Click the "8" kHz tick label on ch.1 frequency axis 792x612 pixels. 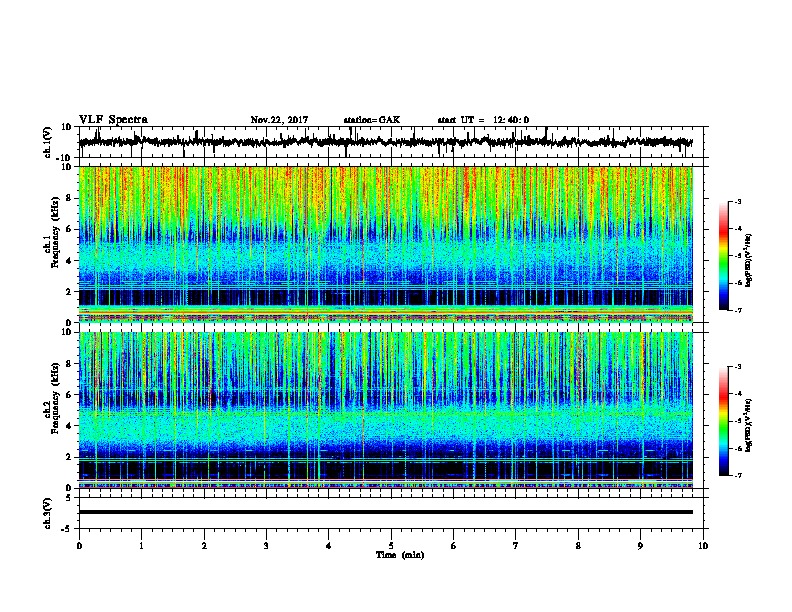pyautogui.click(x=69, y=198)
